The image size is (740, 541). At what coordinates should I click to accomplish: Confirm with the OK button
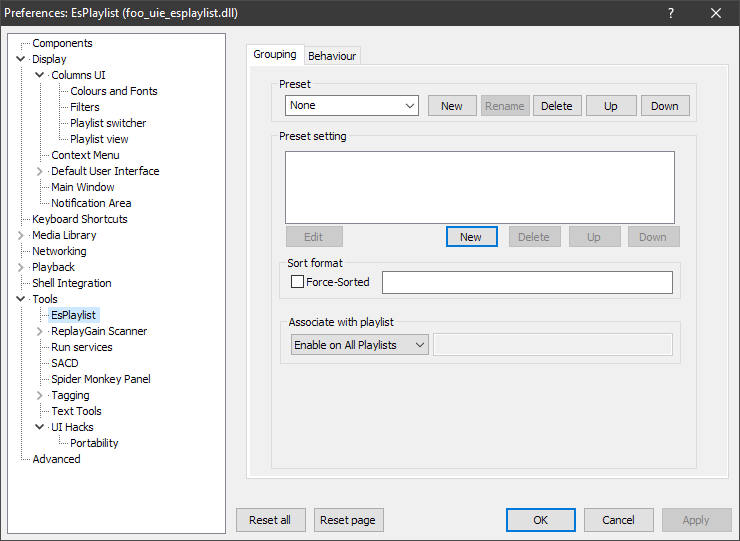coord(541,520)
